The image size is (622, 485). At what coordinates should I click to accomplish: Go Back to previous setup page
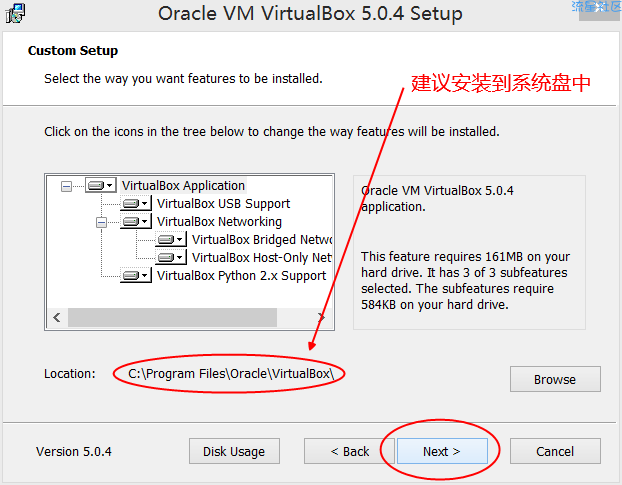pyautogui.click(x=349, y=451)
